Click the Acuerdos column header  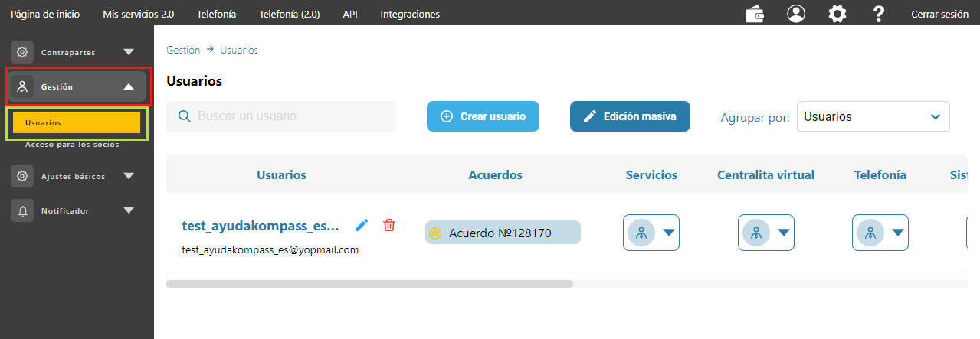point(495,174)
